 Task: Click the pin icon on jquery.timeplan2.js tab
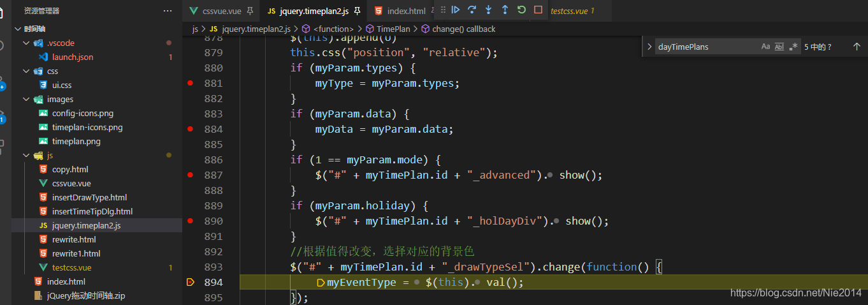point(358,11)
